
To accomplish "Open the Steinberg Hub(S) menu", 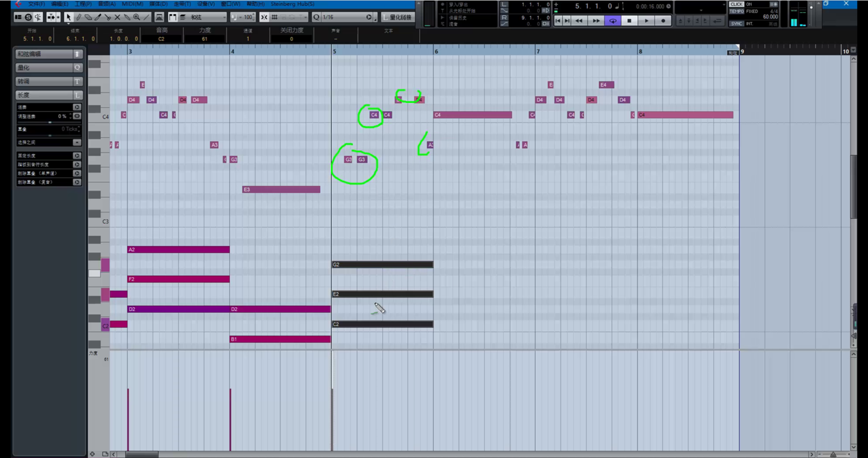I will [x=292, y=4].
